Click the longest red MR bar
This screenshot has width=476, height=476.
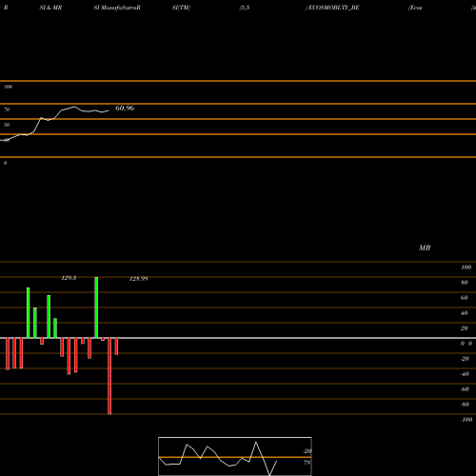[x=109, y=376]
